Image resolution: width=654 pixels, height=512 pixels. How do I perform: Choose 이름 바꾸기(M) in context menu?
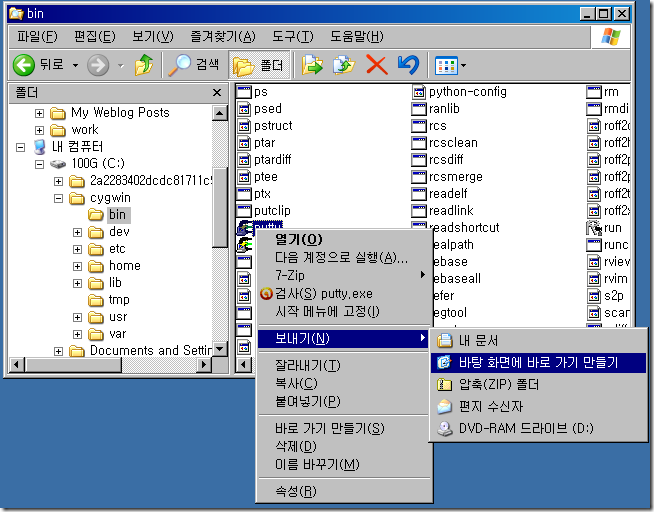(x=344, y=464)
